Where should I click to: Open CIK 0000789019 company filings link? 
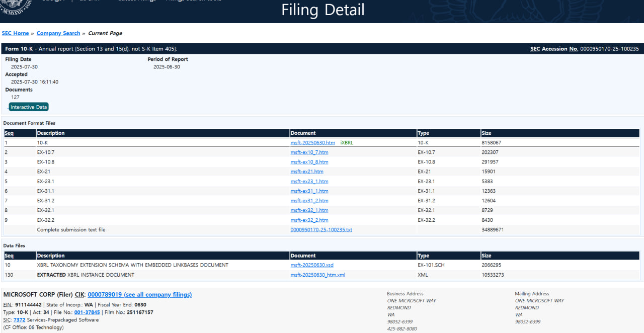[x=139, y=295]
